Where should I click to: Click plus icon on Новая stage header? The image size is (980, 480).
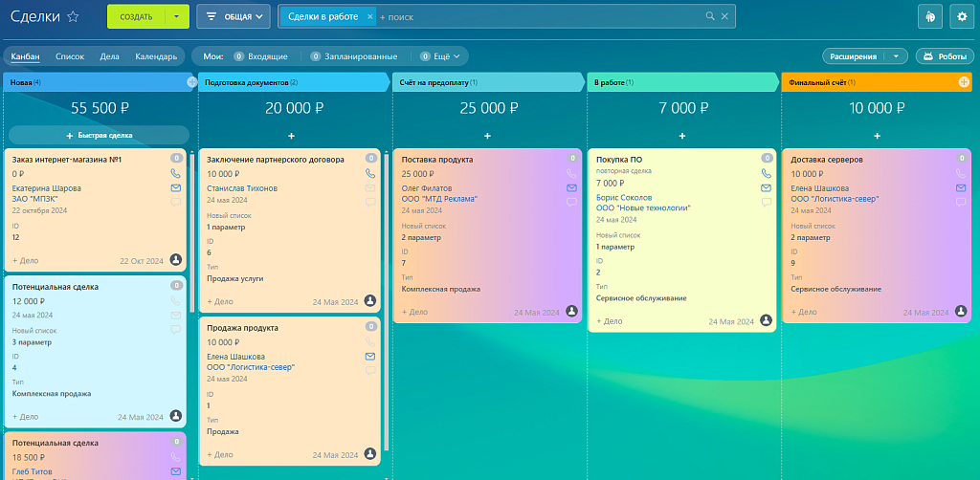[191, 83]
